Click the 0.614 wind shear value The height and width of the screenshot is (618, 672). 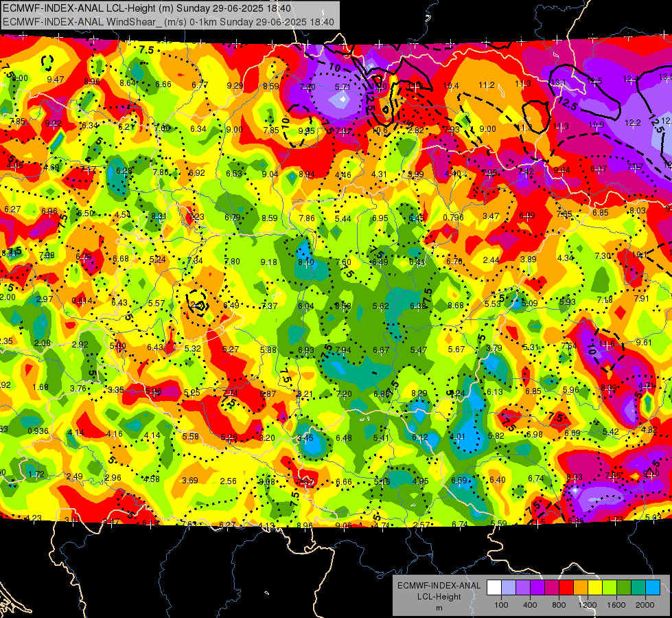click(82, 301)
